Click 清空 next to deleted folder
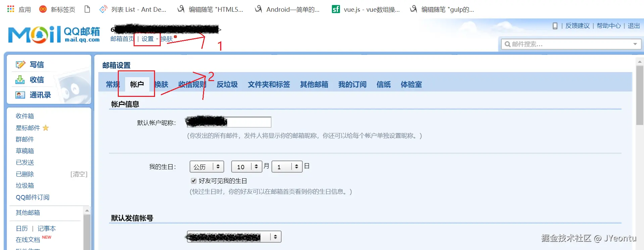This screenshot has height=250, width=644. (79, 174)
